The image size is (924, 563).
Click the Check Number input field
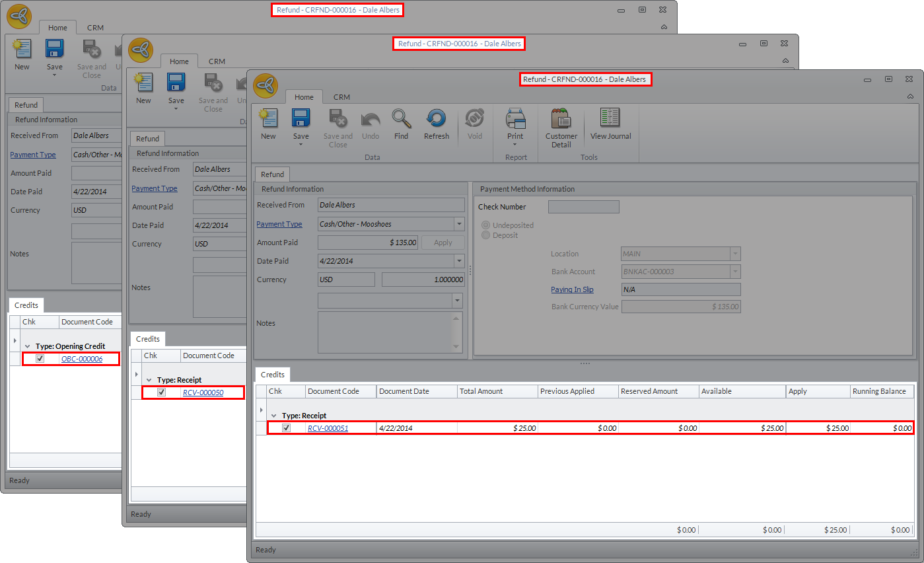(x=583, y=207)
